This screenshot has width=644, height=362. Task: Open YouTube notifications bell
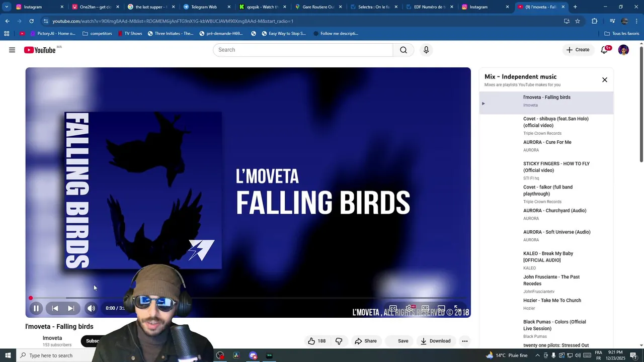pos(604,50)
